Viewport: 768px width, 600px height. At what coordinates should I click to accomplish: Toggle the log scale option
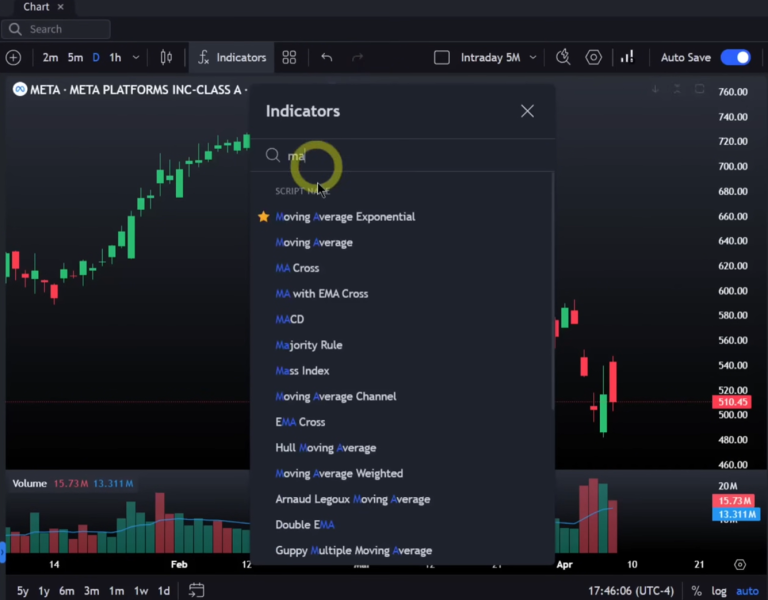(x=720, y=591)
